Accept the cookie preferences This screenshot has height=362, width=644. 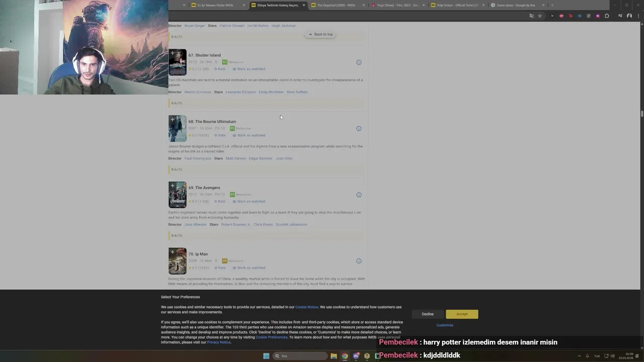click(x=462, y=314)
